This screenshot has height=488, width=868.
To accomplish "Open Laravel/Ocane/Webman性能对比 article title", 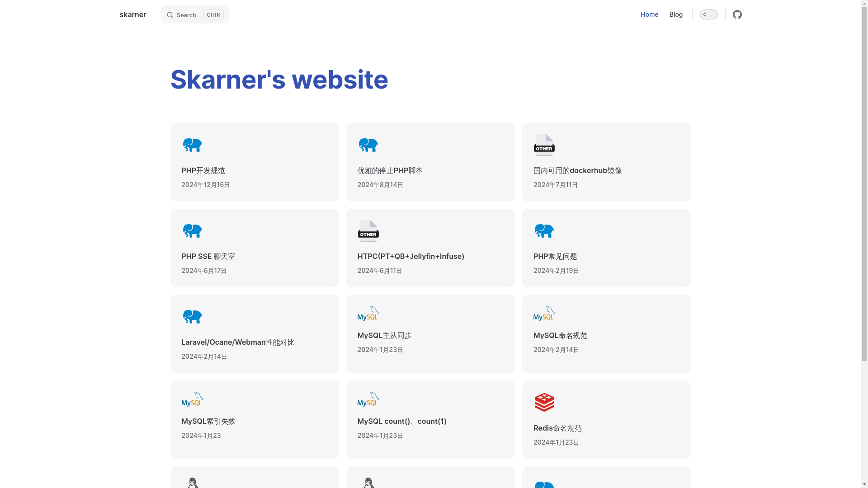I will [238, 342].
